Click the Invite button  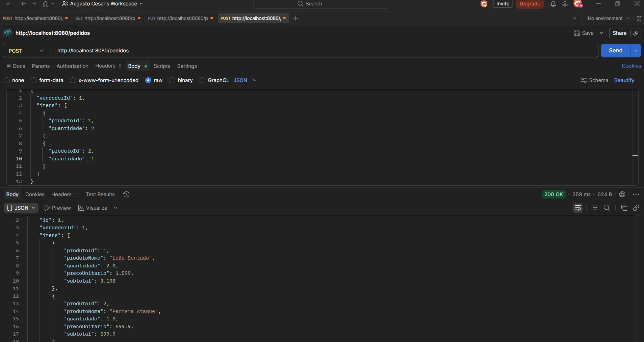click(x=503, y=4)
